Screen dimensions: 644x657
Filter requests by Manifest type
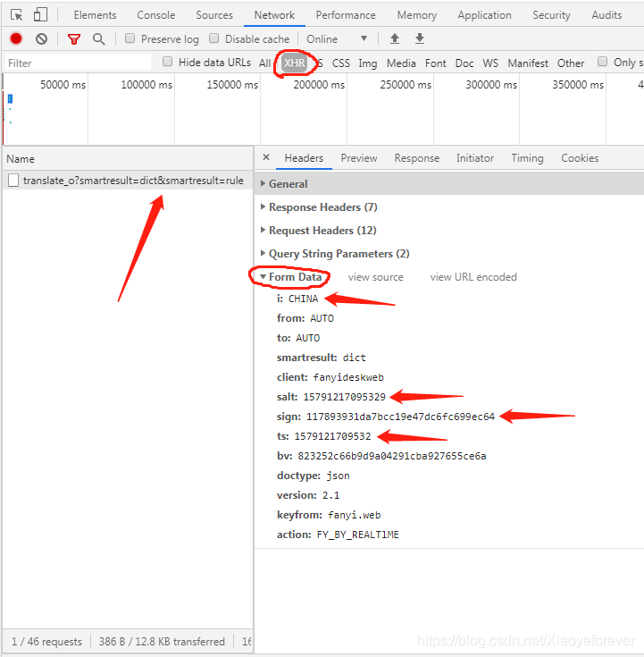tap(528, 63)
